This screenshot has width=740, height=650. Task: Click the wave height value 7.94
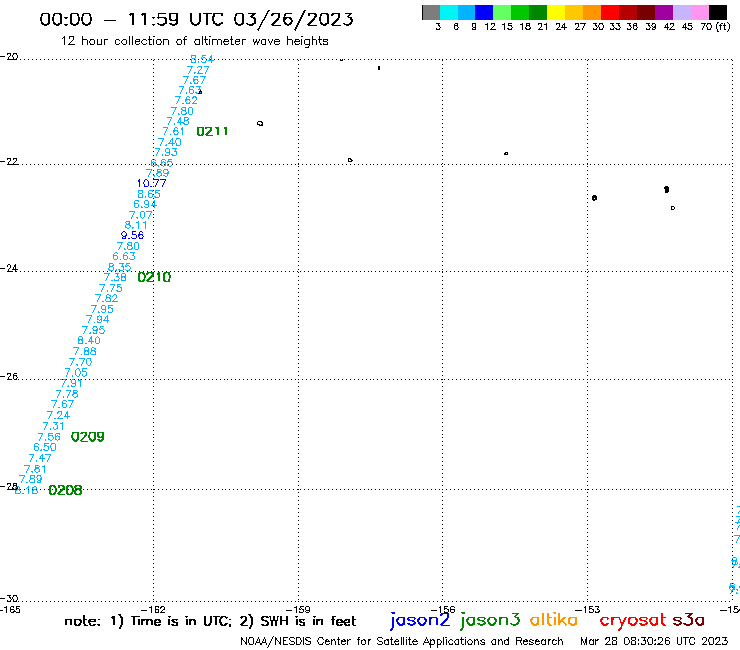[98, 319]
